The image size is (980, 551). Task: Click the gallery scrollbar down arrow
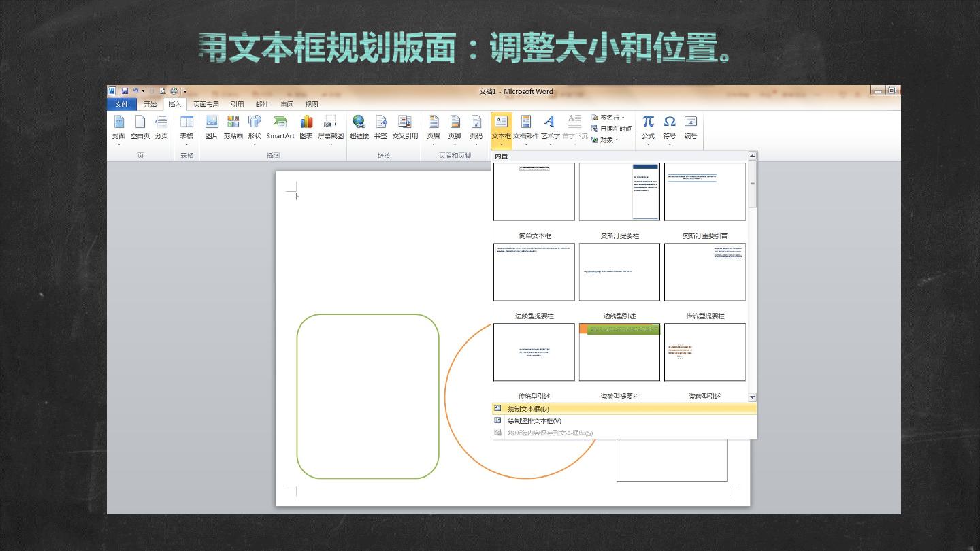752,397
